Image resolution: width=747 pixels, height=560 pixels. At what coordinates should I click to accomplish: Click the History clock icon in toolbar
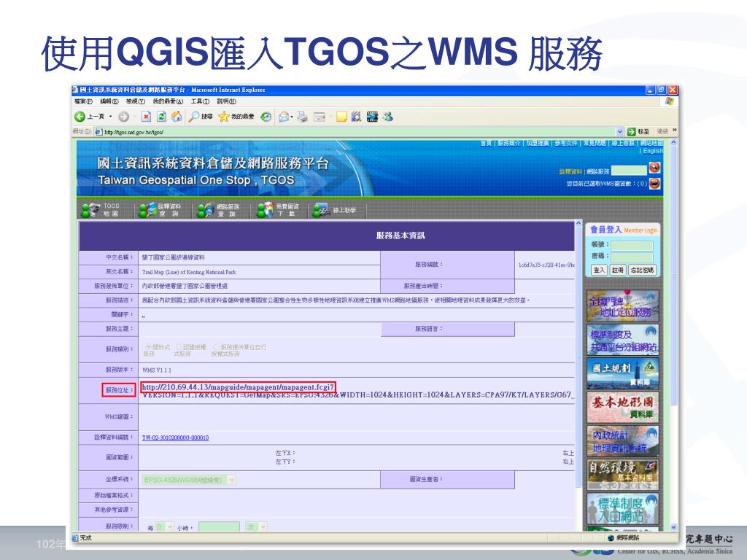[266, 117]
